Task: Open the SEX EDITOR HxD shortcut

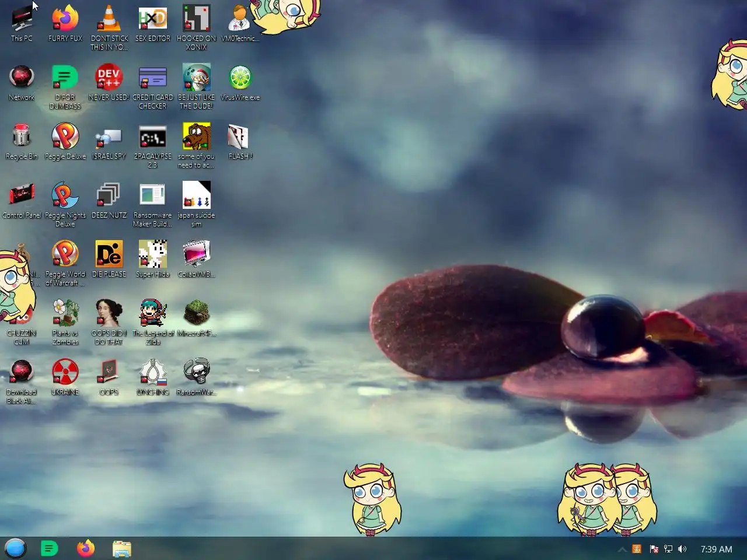Action: [153, 24]
